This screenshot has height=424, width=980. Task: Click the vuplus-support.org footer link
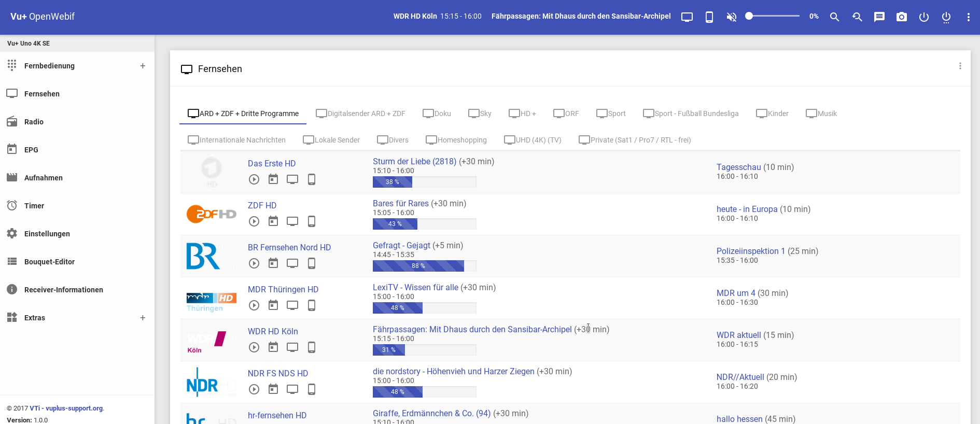click(74, 408)
